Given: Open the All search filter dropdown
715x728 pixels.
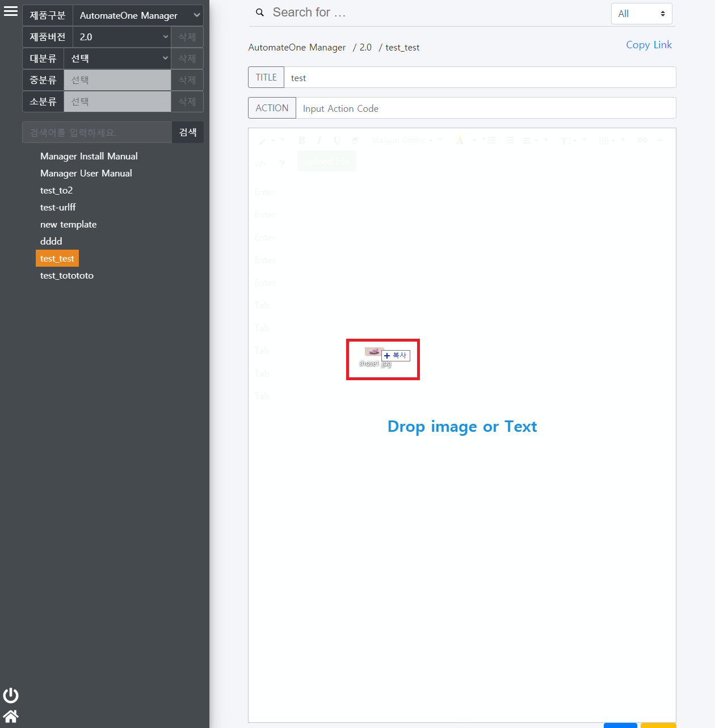Looking at the screenshot, I should (641, 14).
